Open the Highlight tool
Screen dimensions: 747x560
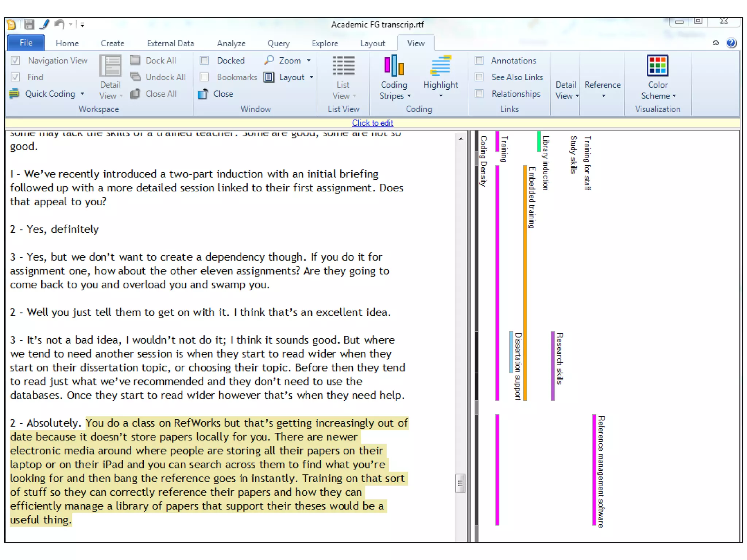(x=440, y=66)
